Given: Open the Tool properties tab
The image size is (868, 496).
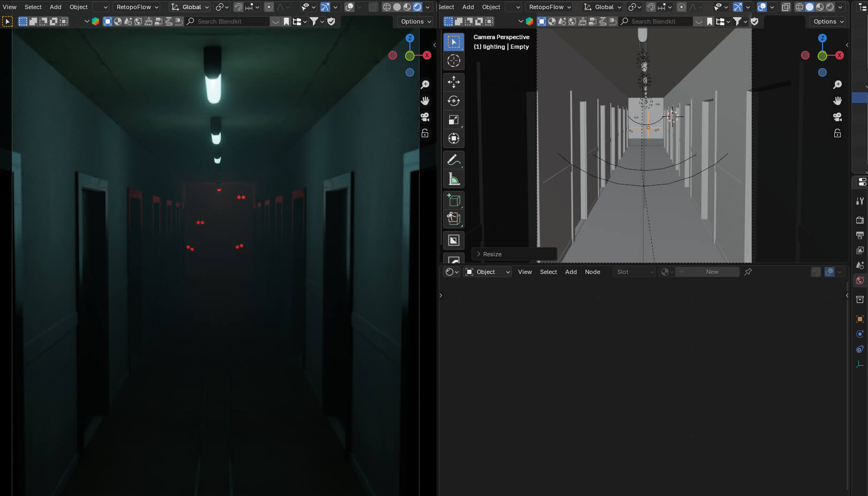Looking at the screenshot, I should click(x=860, y=201).
